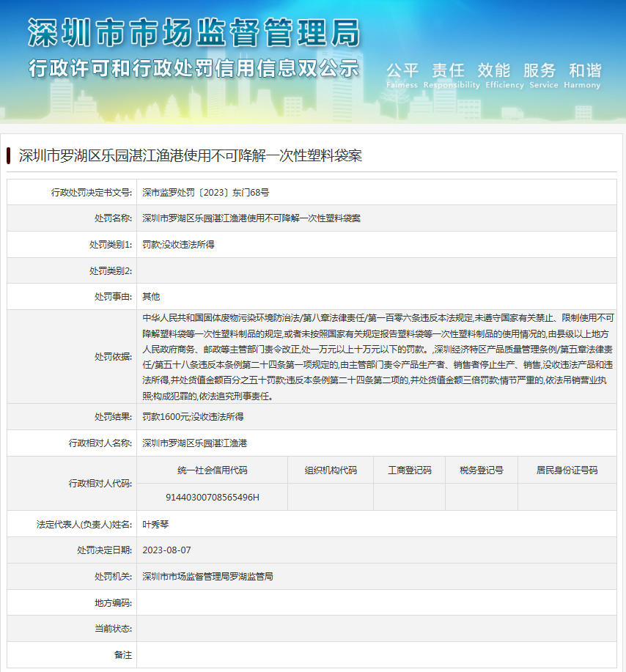
Task: Click the 处罚名称 value text
Action: click(x=251, y=218)
